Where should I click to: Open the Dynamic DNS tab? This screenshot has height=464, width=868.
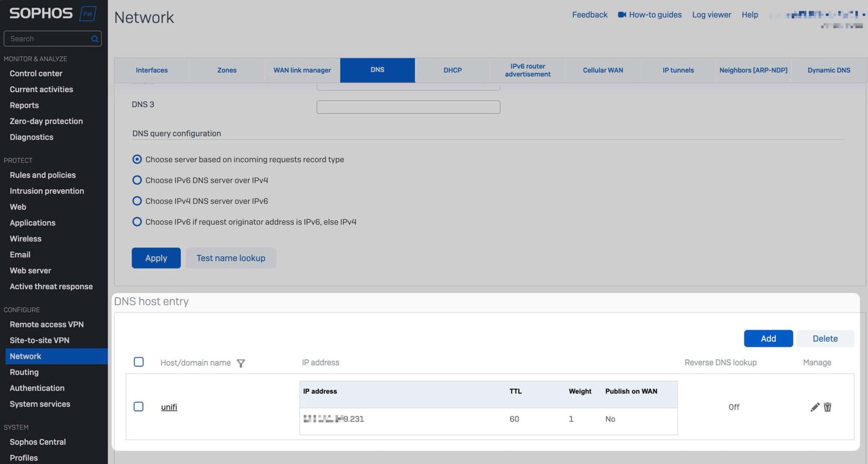pyautogui.click(x=829, y=71)
